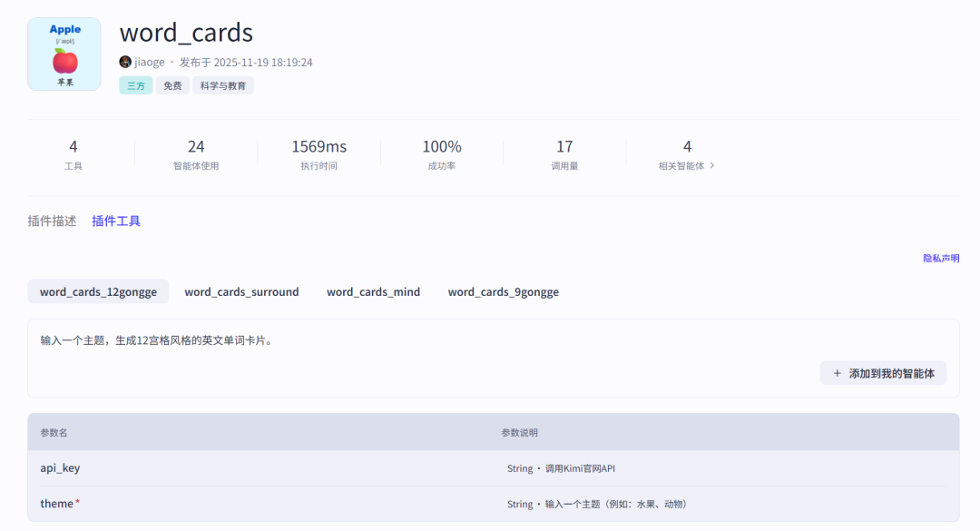Click the 三方 tag badge
The height and width of the screenshot is (531, 980).
click(135, 86)
